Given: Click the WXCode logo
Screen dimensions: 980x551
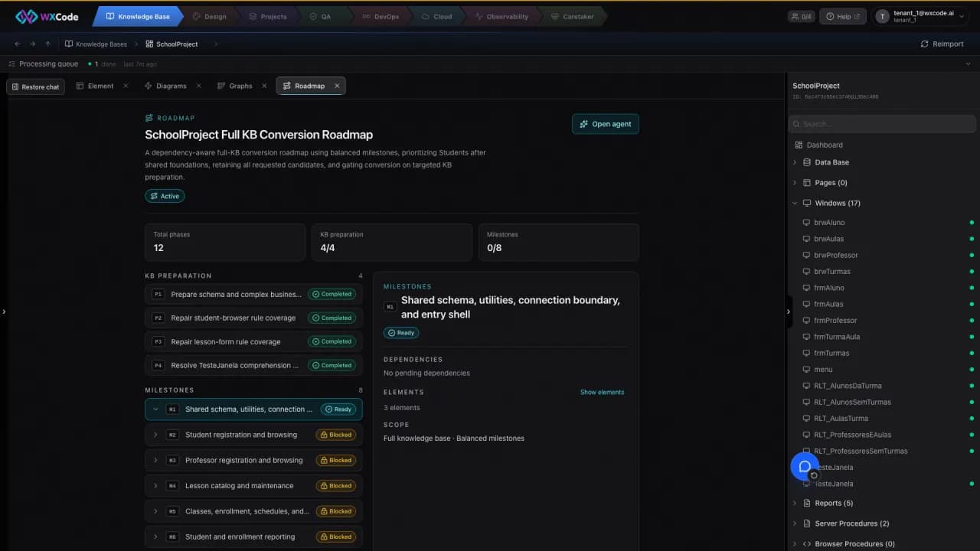Looking at the screenshot, I should coord(47,16).
